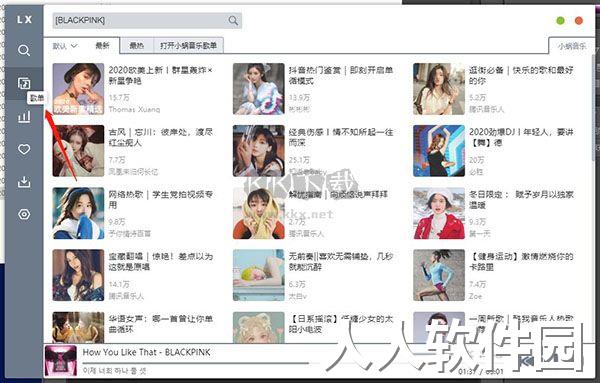Click now playing album art thumbnail
Screen dimensions: 600x383
pyautogui.click(x=60, y=361)
